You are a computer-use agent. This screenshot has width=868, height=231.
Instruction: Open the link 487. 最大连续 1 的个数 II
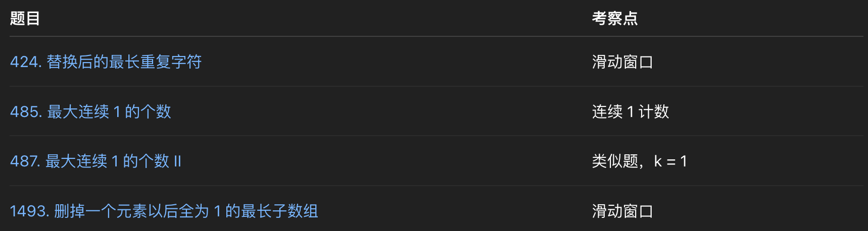(95, 161)
